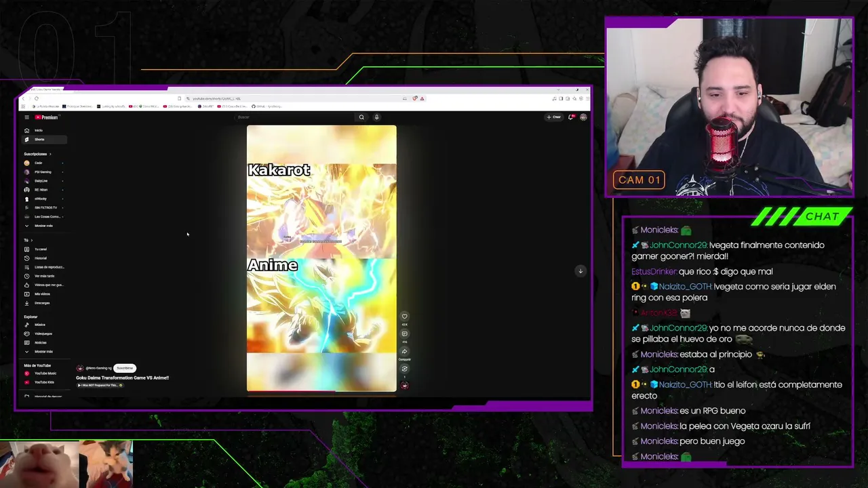Screen dimensions: 868x488
Task: Open Listas de reproducción playlists
Action: tap(44, 267)
